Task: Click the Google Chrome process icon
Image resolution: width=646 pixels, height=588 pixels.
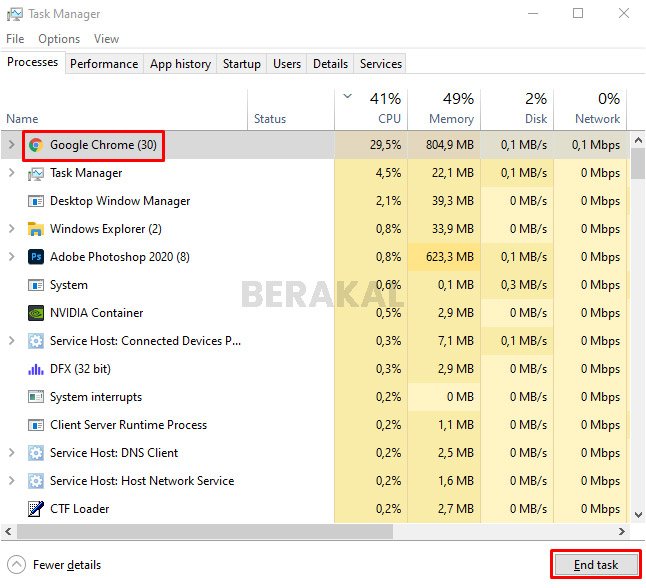Action: (36, 145)
